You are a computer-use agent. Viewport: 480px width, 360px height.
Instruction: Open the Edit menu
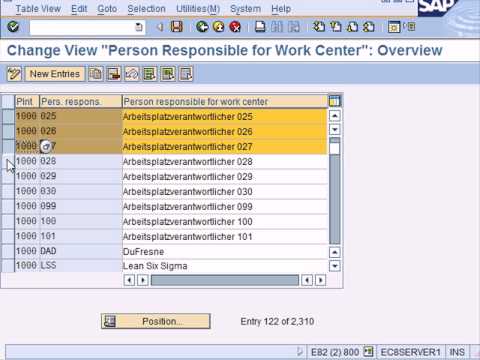(x=79, y=9)
